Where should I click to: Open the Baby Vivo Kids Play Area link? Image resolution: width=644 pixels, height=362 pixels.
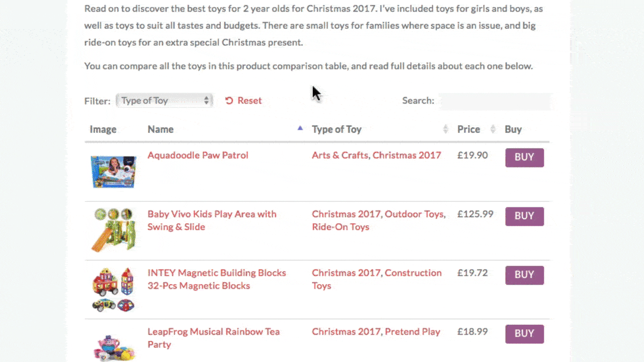(212, 220)
